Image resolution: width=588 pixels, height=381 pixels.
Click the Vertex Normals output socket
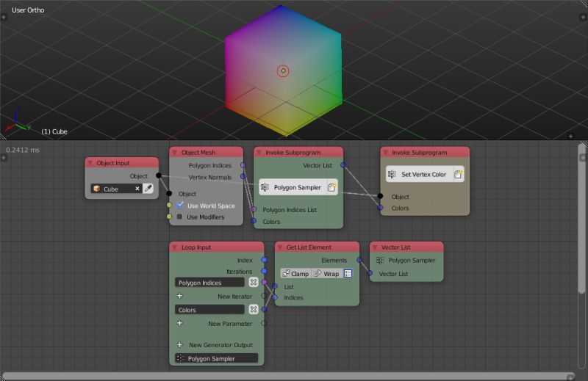(x=243, y=176)
